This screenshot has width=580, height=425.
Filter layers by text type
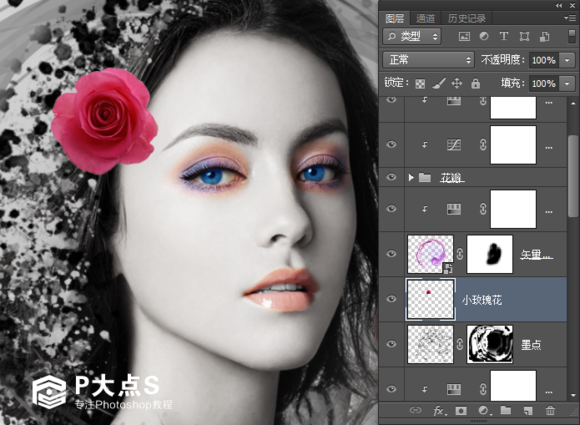click(503, 36)
